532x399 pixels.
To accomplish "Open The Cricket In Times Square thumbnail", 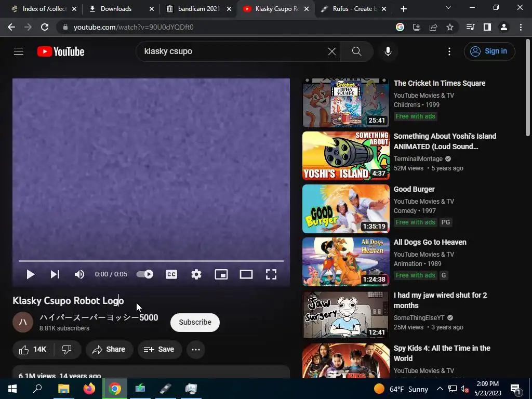I will pyautogui.click(x=345, y=103).
